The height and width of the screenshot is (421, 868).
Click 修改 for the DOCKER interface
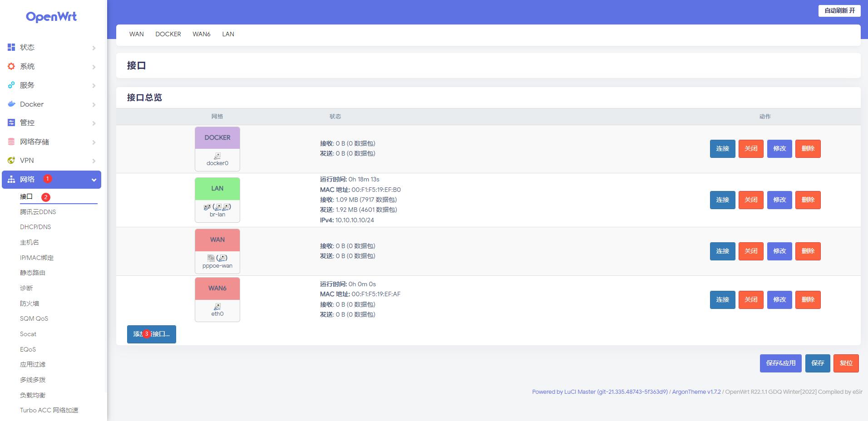coord(779,149)
